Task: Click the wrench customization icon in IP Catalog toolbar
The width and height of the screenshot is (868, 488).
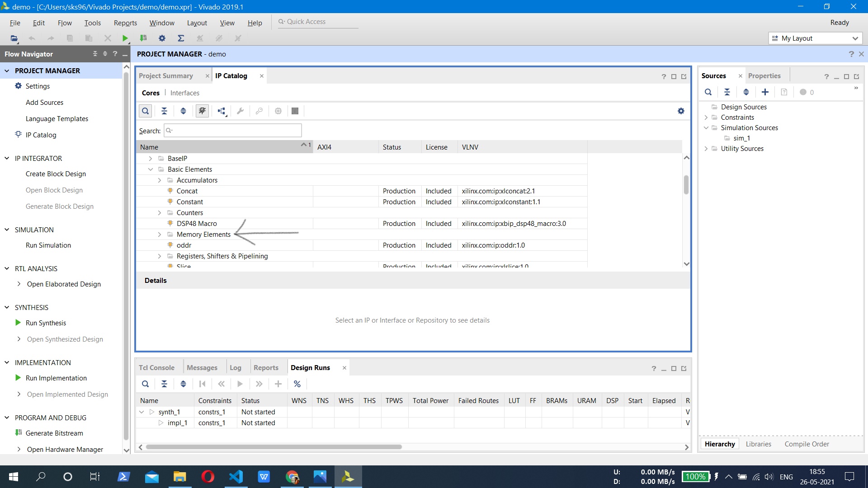Action: click(x=240, y=111)
